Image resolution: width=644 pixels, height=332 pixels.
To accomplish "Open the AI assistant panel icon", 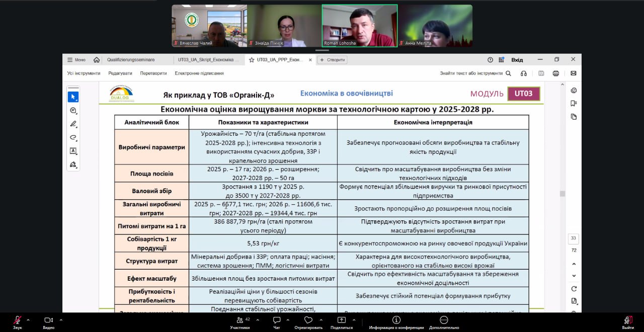I will click(x=574, y=91).
